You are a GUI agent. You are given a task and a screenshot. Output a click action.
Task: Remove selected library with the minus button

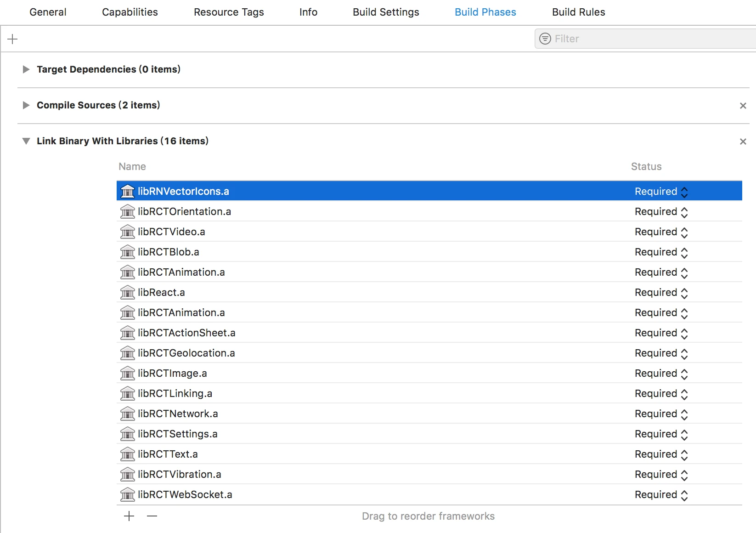[x=152, y=516]
